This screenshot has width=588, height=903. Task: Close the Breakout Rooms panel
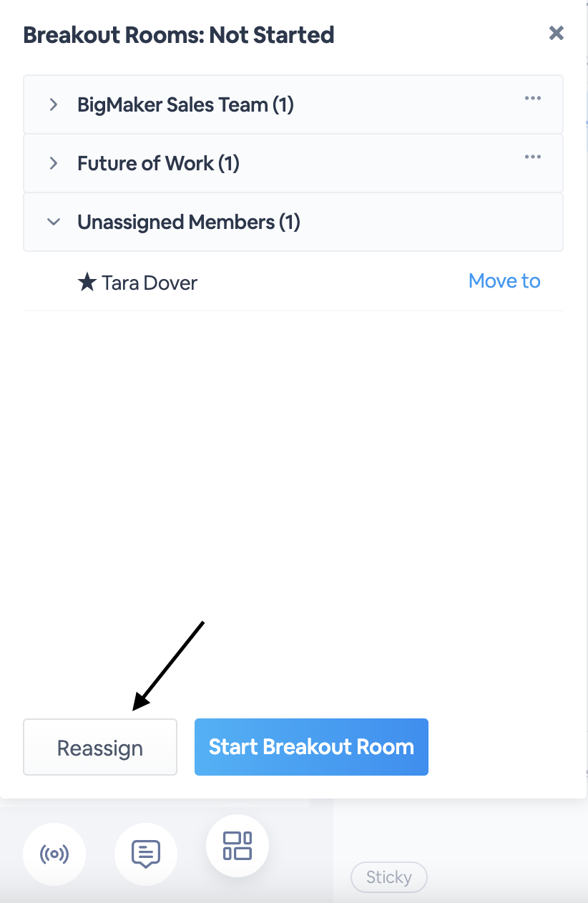click(556, 33)
